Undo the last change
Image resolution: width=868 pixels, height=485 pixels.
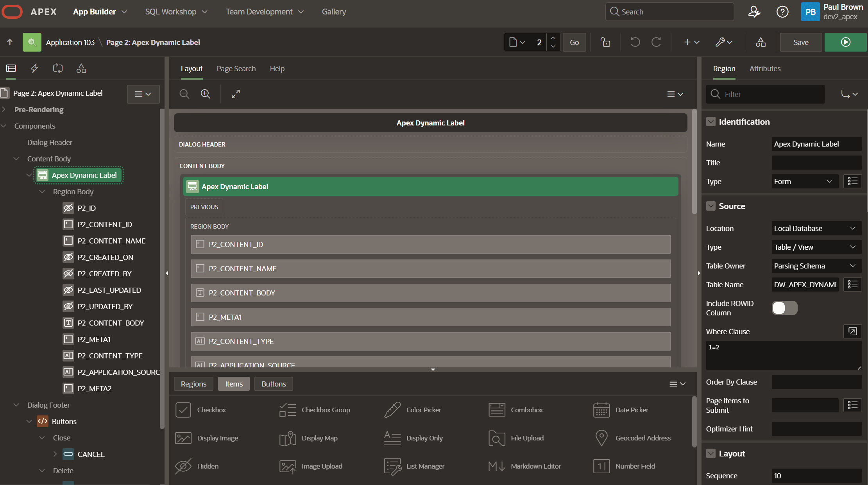pos(635,42)
